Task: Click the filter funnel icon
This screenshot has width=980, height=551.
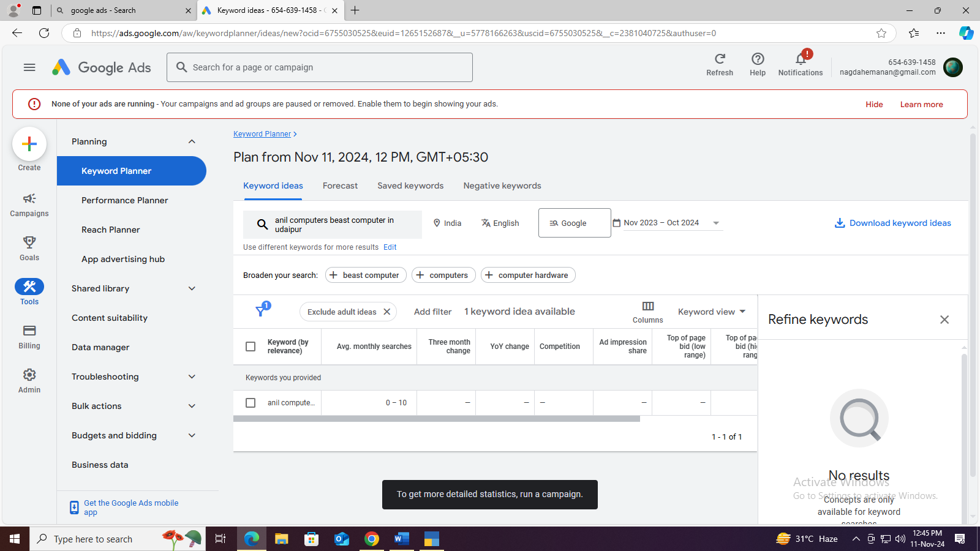Action: (261, 312)
